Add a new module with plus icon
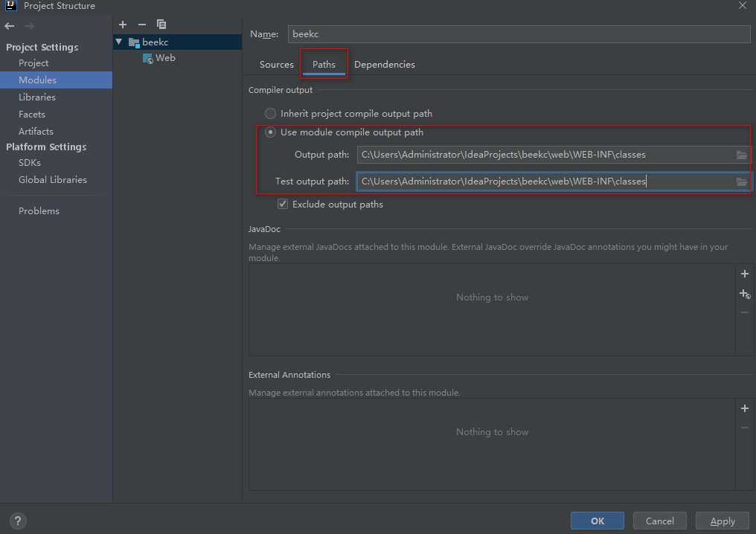The width and height of the screenshot is (756, 534). tap(123, 24)
